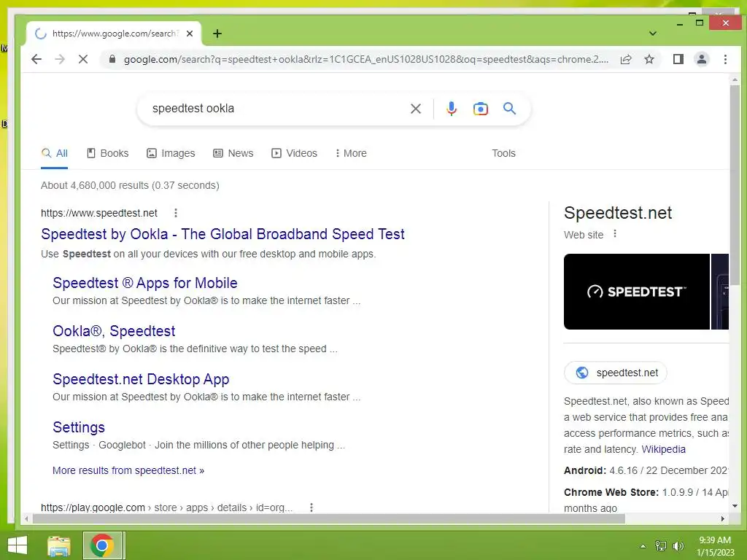Open the Settings sitelink

(x=79, y=427)
